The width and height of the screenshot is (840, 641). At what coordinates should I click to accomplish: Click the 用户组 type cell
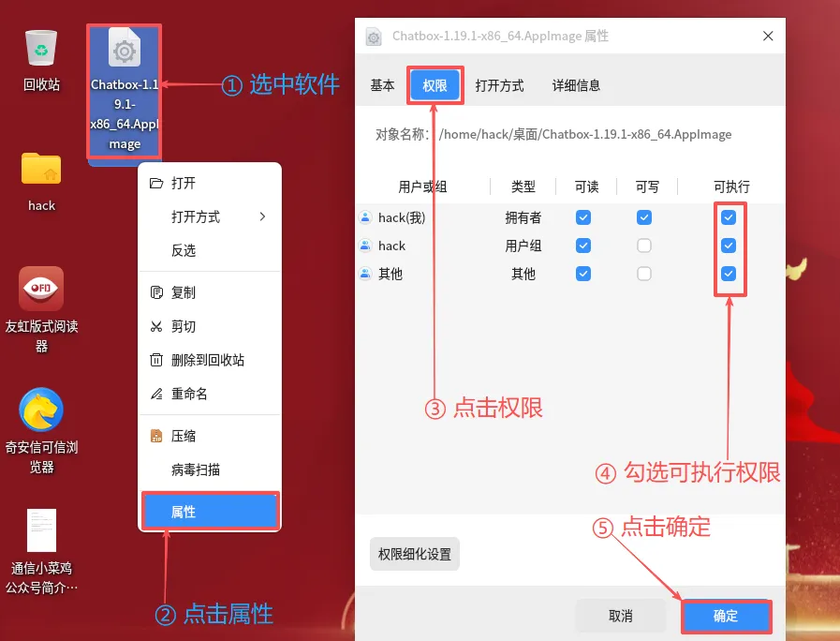pyautogui.click(x=523, y=246)
